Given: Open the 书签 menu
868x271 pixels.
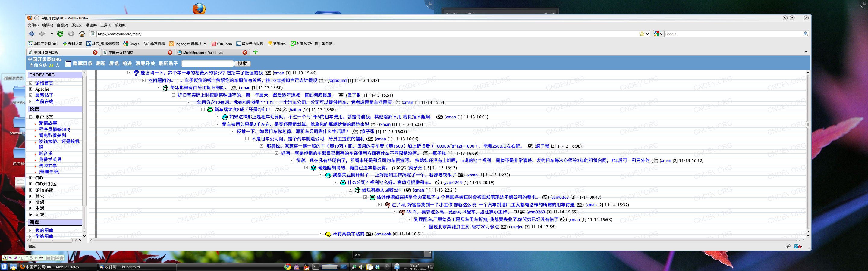Looking at the screenshot, I should 91,25.
